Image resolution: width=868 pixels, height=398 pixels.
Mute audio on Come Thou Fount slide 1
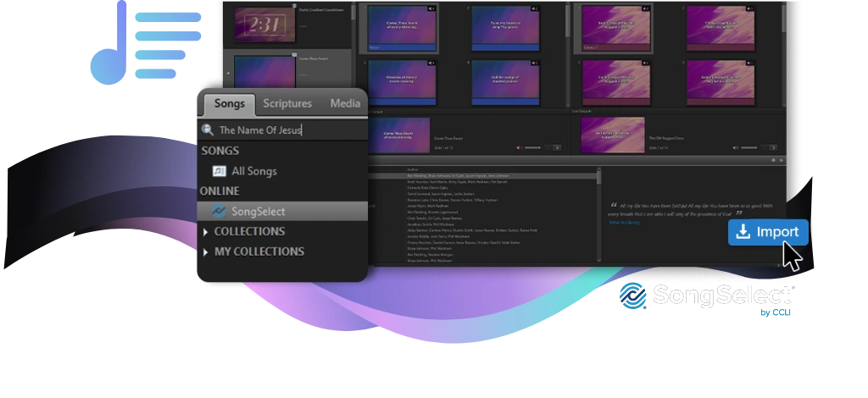(431, 8)
